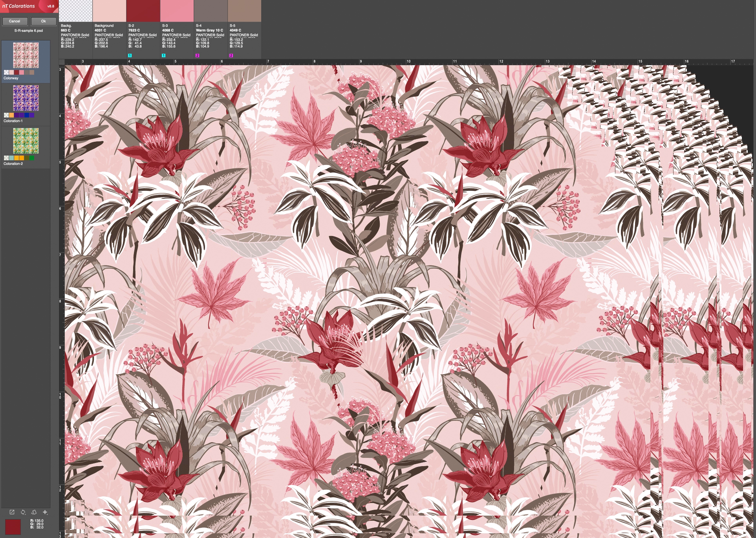Select the Coloration-2 green thumbnail
The image size is (756, 538).
26,141
